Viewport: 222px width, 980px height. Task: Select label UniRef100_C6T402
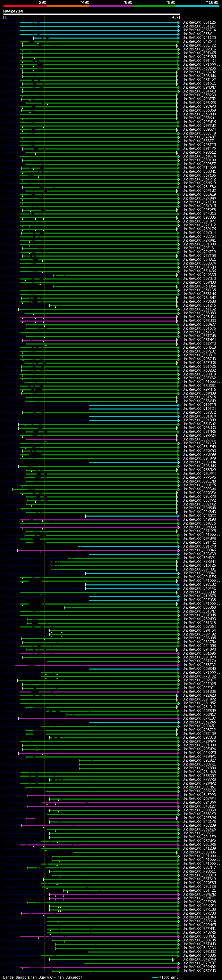pos(199,80)
